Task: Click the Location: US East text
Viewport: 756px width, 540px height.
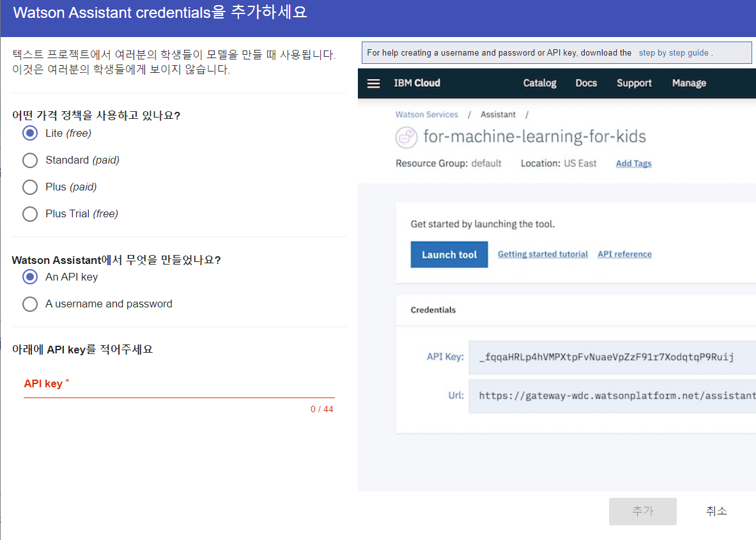Action: click(x=559, y=164)
